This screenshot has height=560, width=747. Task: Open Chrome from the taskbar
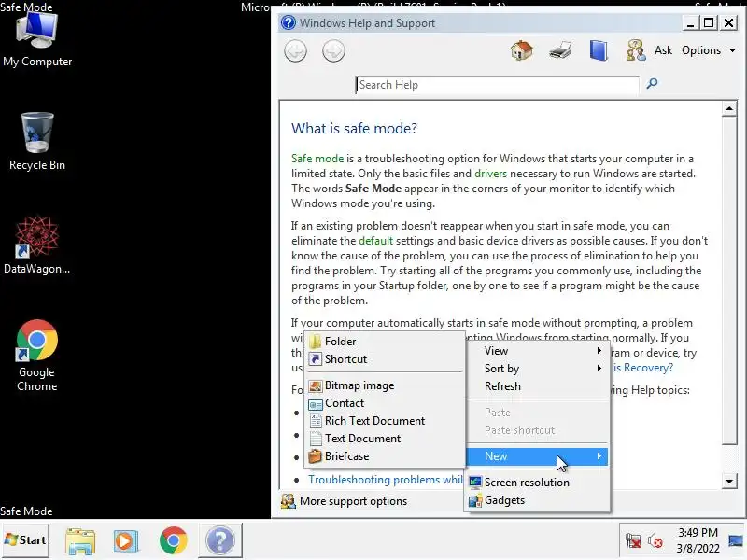coord(174,540)
